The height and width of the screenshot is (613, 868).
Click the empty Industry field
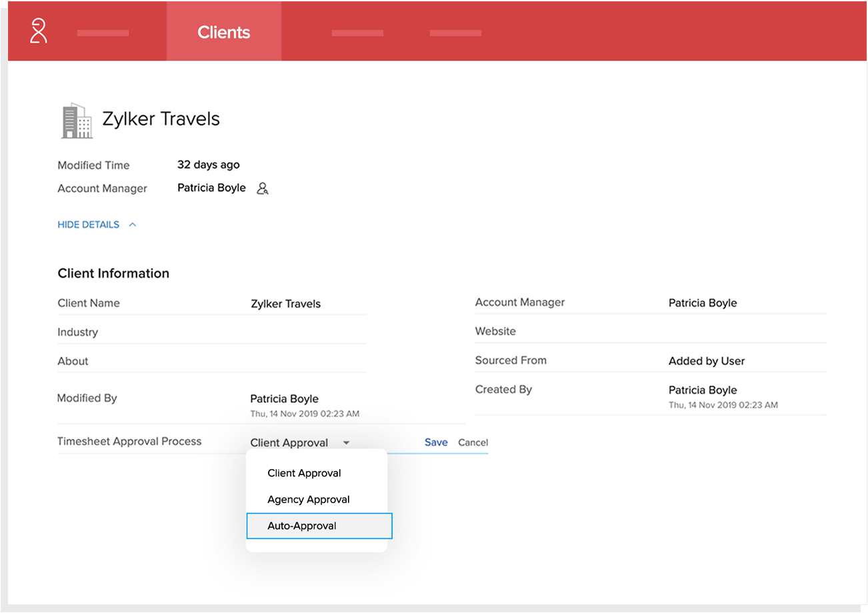click(307, 332)
